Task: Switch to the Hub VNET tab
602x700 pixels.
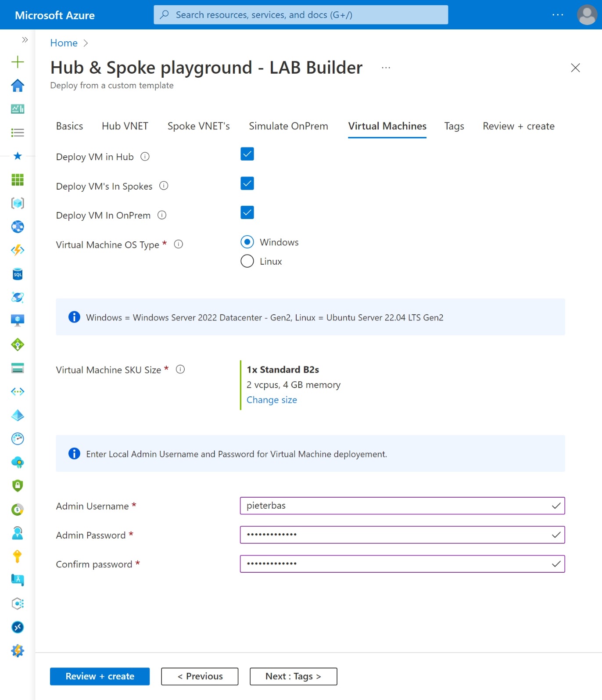Action: pos(125,126)
